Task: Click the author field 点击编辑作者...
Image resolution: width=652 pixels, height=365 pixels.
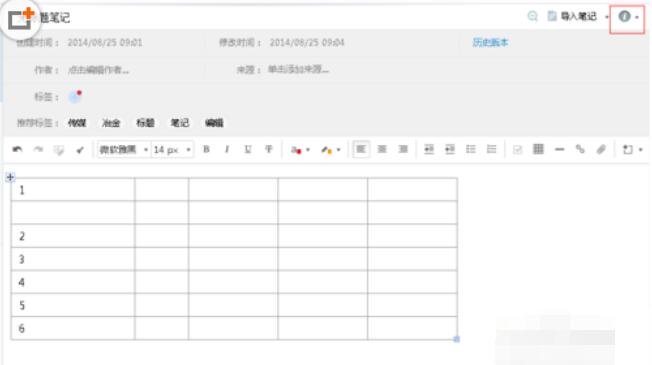Action: 99,70
